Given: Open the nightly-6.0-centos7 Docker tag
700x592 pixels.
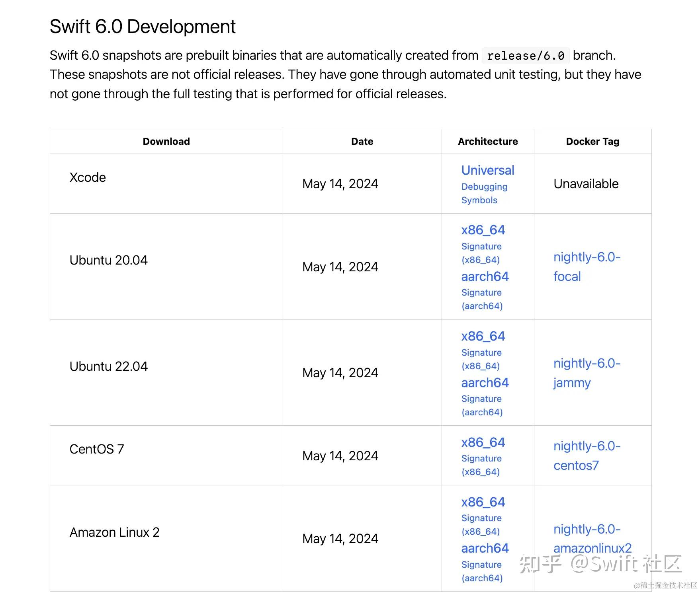Looking at the screenshot, I should coord(587,456).
